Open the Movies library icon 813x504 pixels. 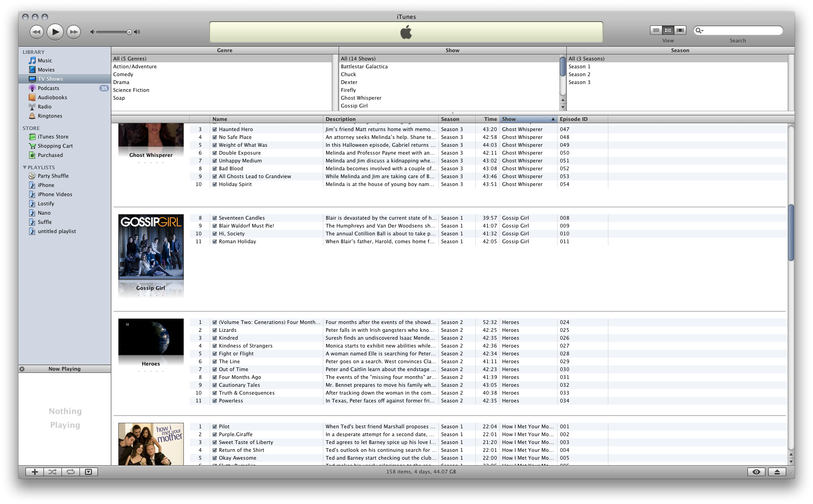tap(32, 70)
